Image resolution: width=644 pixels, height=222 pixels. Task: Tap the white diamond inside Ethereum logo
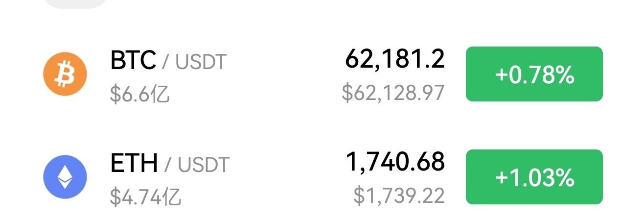coord(65,176)
